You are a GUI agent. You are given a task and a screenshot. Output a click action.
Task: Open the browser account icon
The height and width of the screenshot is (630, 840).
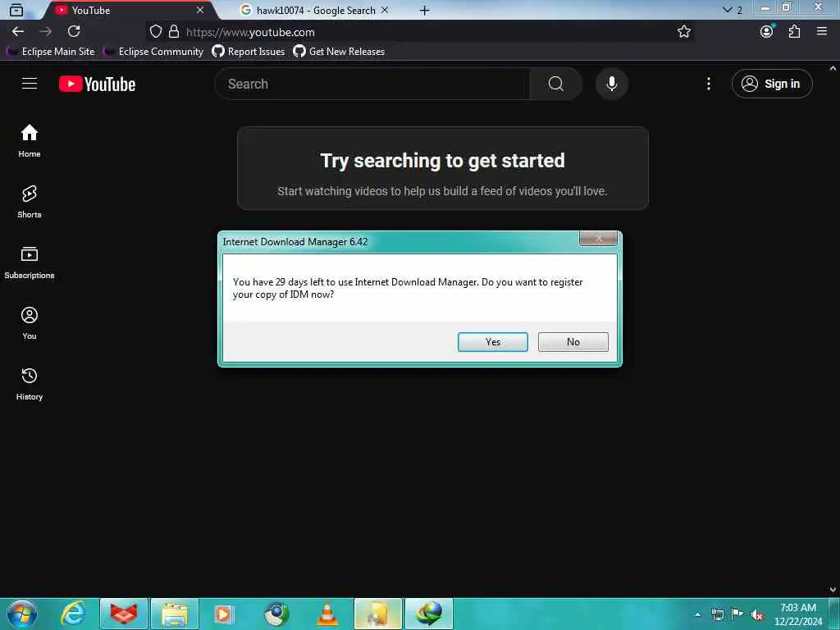point(767,32)
